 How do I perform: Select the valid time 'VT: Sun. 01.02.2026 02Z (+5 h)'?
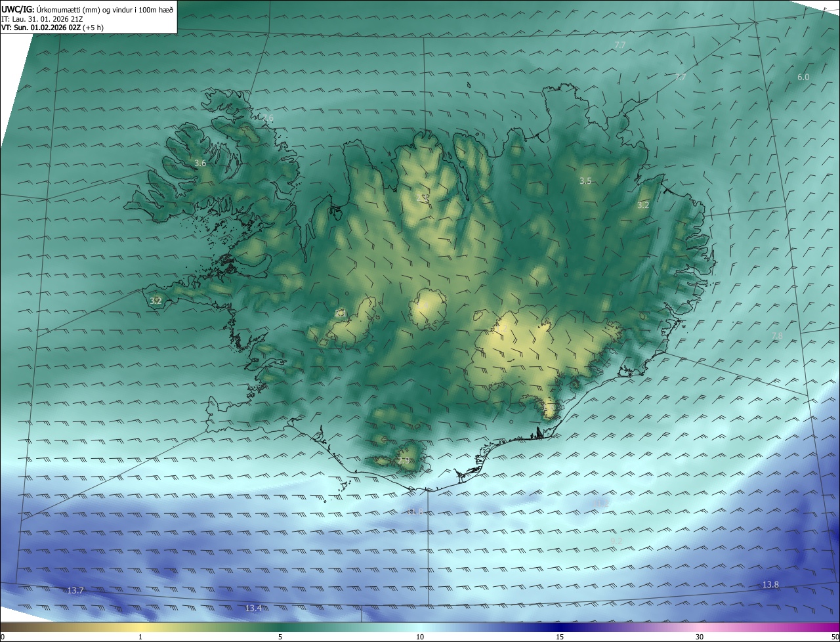[52, 28]
